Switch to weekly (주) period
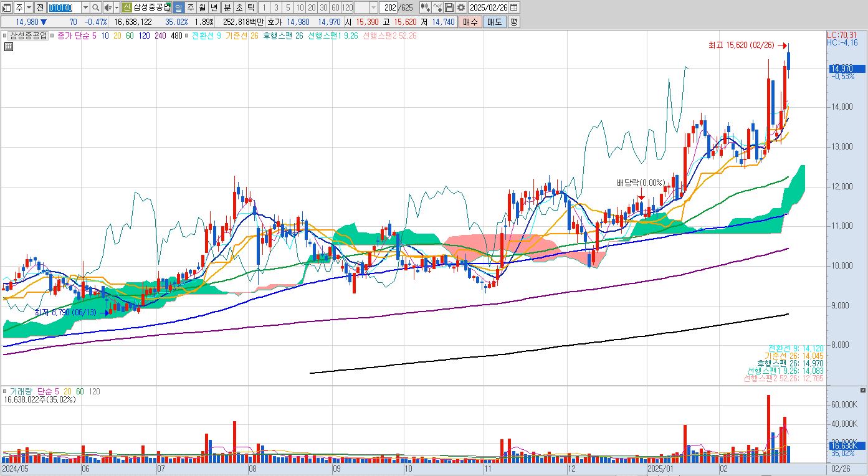The image size is (868, 476). click(190, 7)
